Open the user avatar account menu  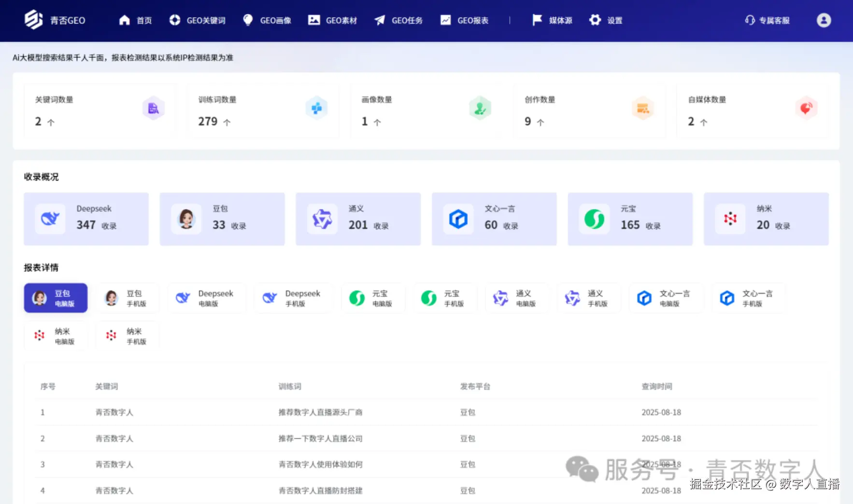pos(824,20)
